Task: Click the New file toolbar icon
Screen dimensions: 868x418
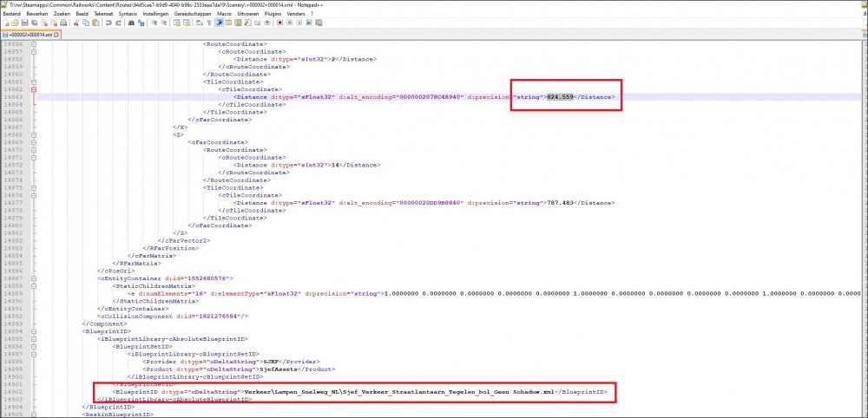Action: click(x=6, y=23)
